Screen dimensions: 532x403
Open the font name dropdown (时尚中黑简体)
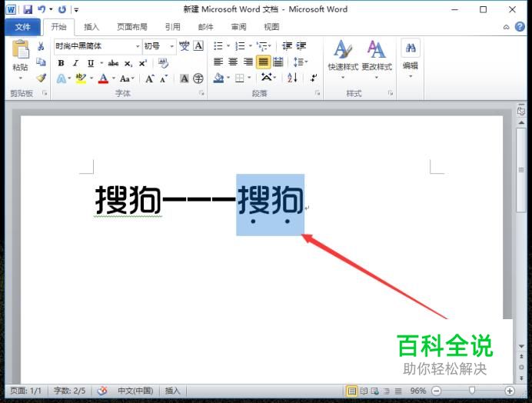point(138,46)
